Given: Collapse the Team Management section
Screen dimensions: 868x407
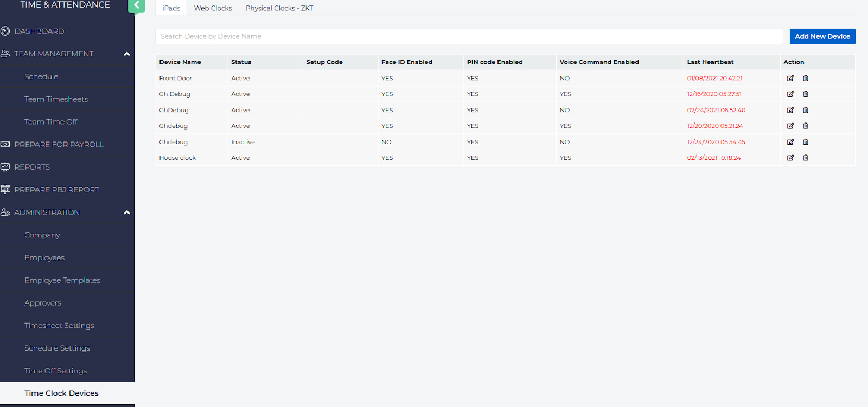Looking at the screenshot, I should [x=127, y=54].
